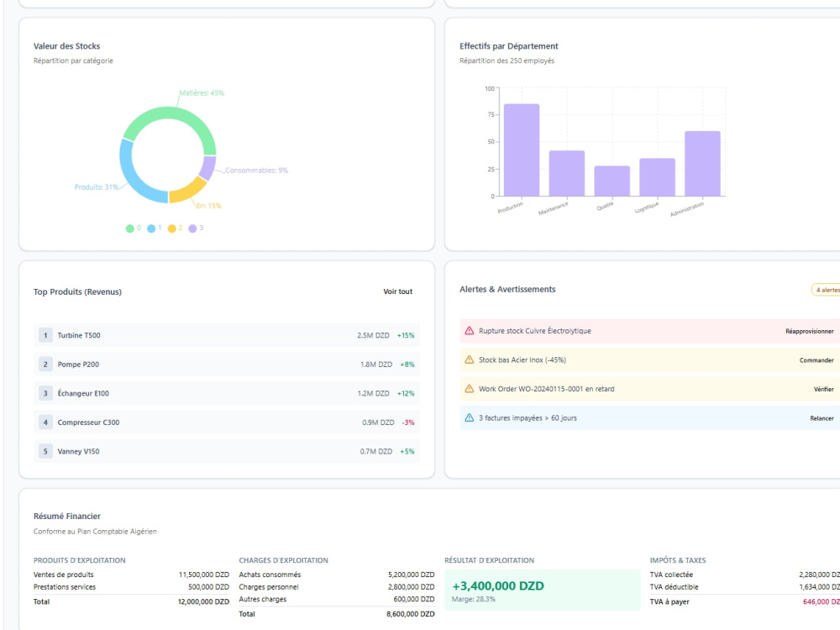Click the yellow legend dot labeled 2
The image size is (840, 630).
pos(171,228)
